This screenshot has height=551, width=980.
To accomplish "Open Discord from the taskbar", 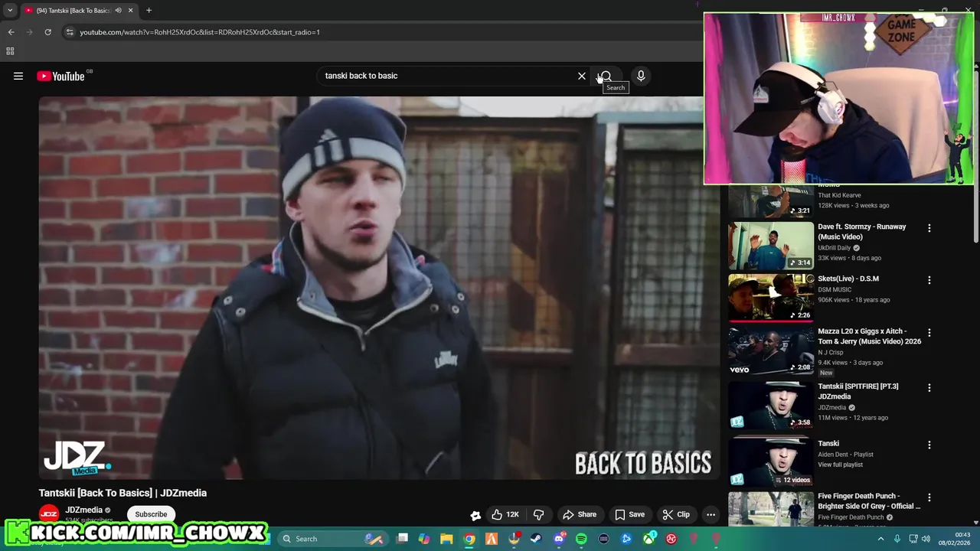I will coord(559,539).
